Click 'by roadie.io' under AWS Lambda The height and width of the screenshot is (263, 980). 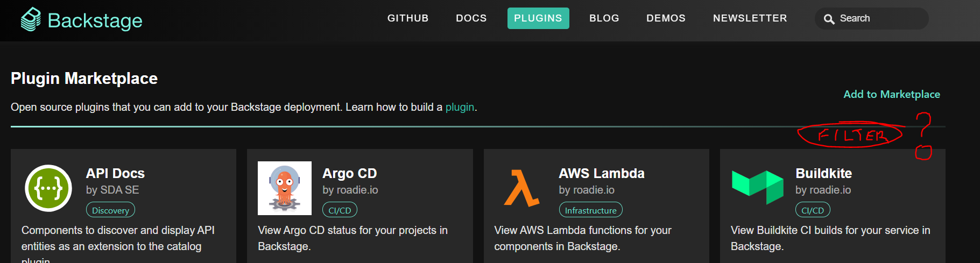pos(587,190)
